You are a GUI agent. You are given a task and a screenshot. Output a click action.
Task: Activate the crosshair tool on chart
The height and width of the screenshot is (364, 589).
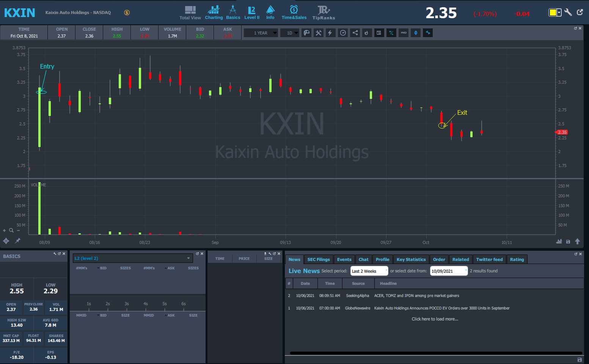pyautogui.click(x=6, y=241)
